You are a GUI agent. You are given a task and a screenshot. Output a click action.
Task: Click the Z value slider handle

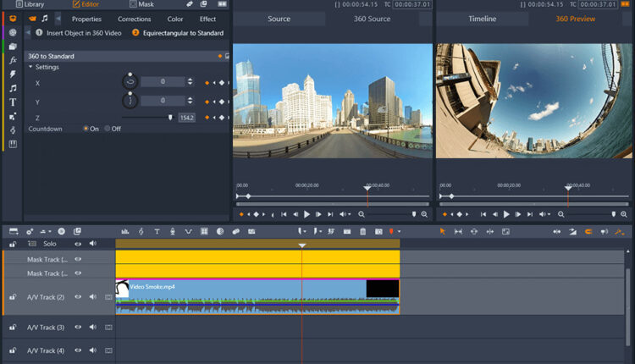(170, 117)
